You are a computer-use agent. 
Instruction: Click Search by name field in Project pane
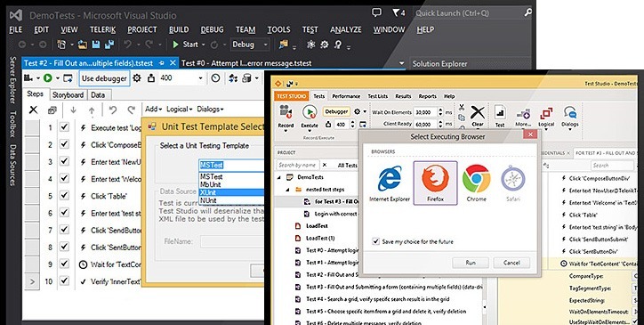[297, 165]
